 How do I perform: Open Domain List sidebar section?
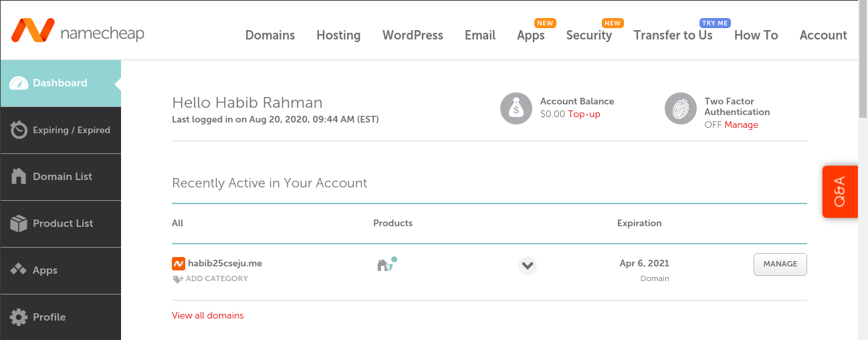[60, 177]
